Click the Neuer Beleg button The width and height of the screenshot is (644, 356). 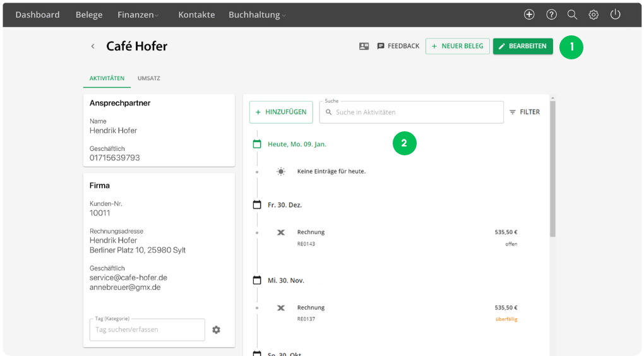457,46
